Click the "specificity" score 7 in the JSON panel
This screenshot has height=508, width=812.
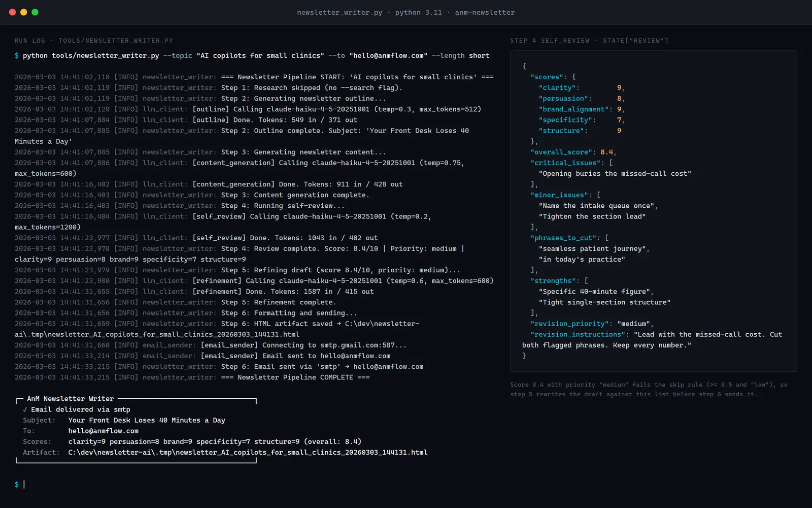pos(619,120)
